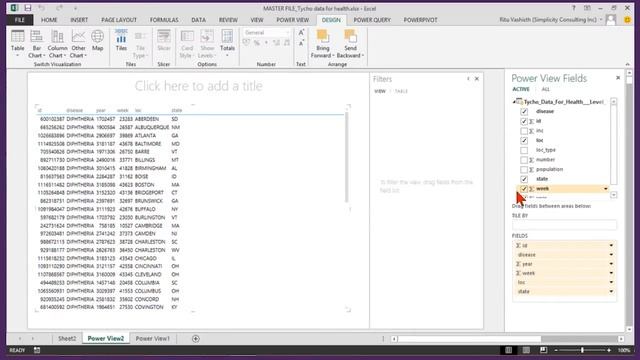This screenshot has width=640, height=360.
Task: Select VIEW filter scope in Filters pane
Action: [380, 91]
